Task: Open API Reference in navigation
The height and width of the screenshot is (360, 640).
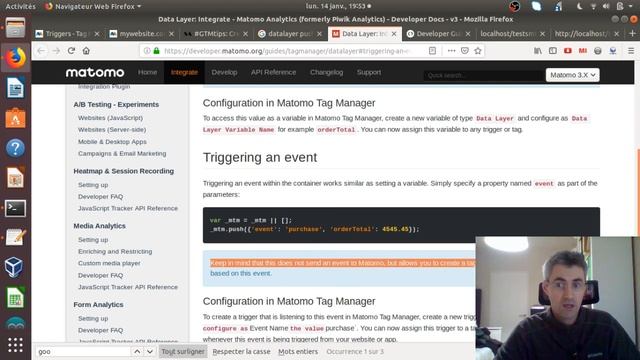Action: [x=273, y=72]
